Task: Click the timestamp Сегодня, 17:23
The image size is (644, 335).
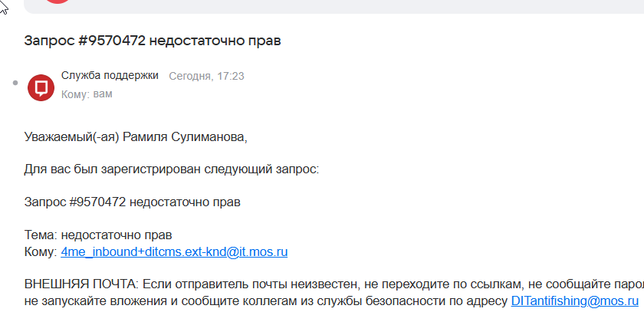Action: [x=206, y=76]
